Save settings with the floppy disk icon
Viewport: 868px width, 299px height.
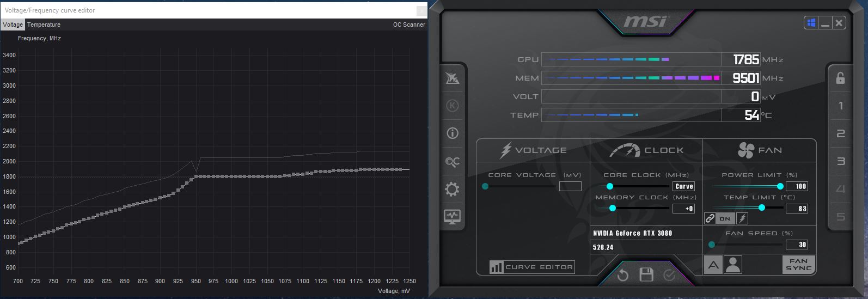click(x=646, y=274)
